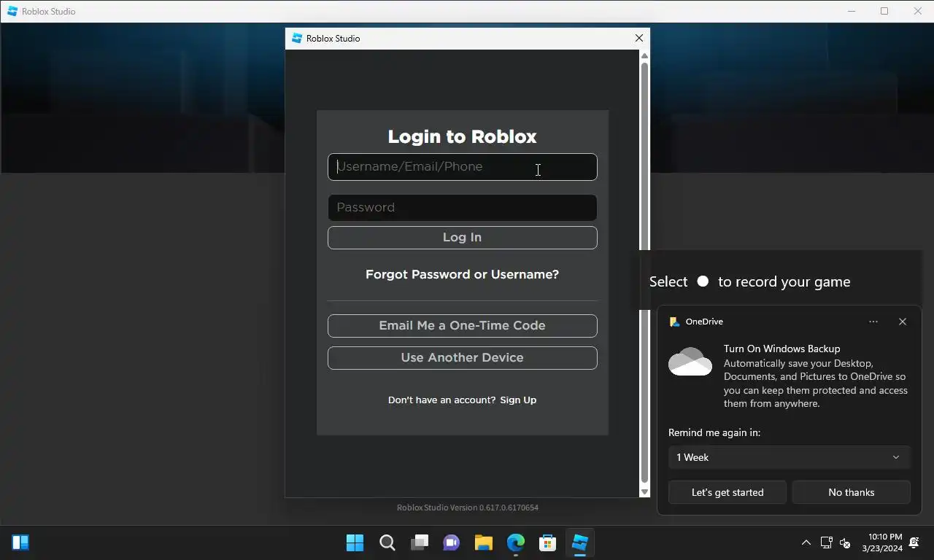Screen dimensions: 934x560
Task: Click Roblox logo in login dialog title
Action: pyautogui.click(x=297, y=38)
